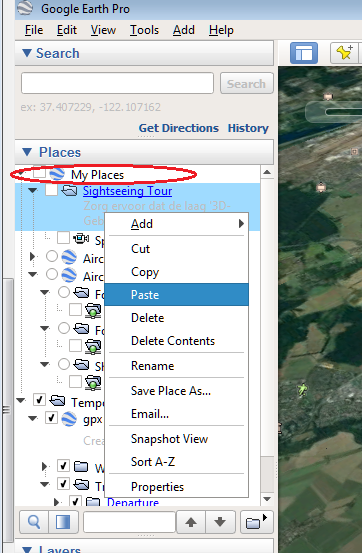Collapse the Search panel header arrow
The image size is (362, 553).
[27, 53]
